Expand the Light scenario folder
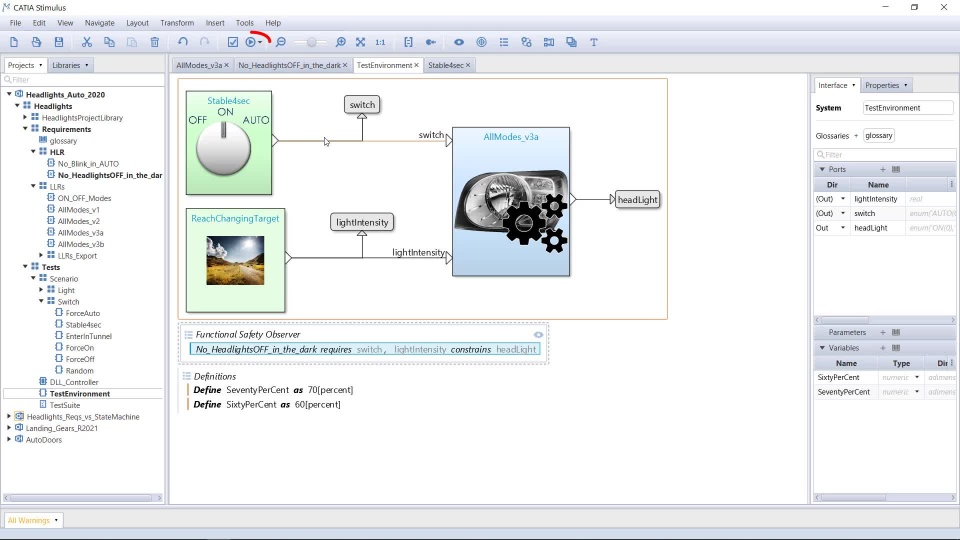The height and width of the screenshot is (540, 960). click(x=41, y=290)
